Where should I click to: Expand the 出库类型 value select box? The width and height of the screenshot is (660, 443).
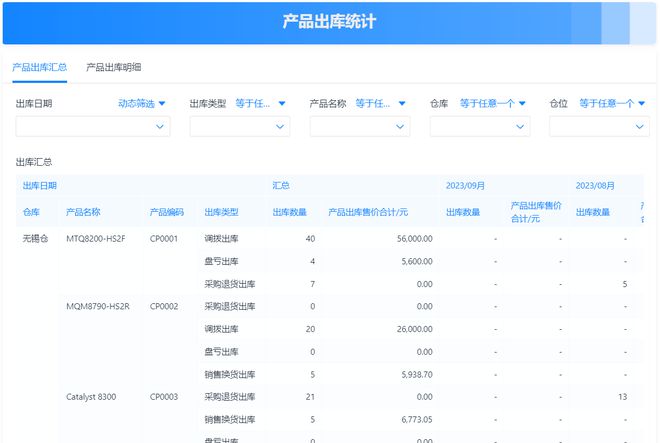[x=240, y=126]
